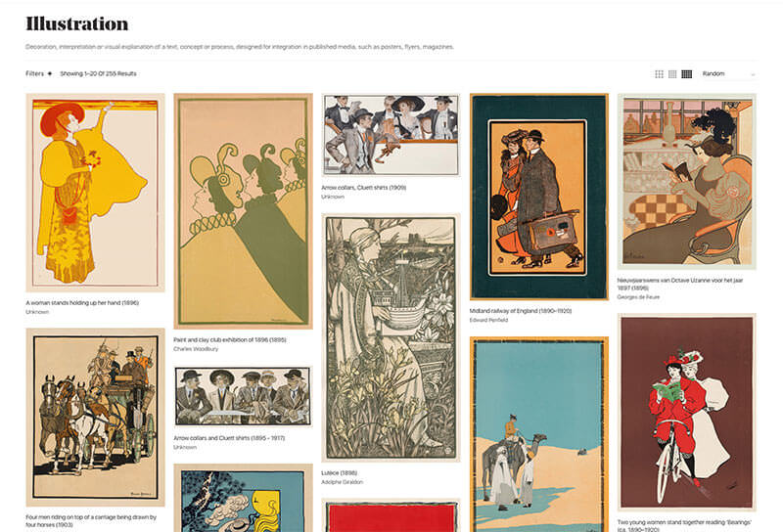Screen dimensions: 783x532
Task: Switch to the three-column grid view
Action: click(x=659, y=74)
